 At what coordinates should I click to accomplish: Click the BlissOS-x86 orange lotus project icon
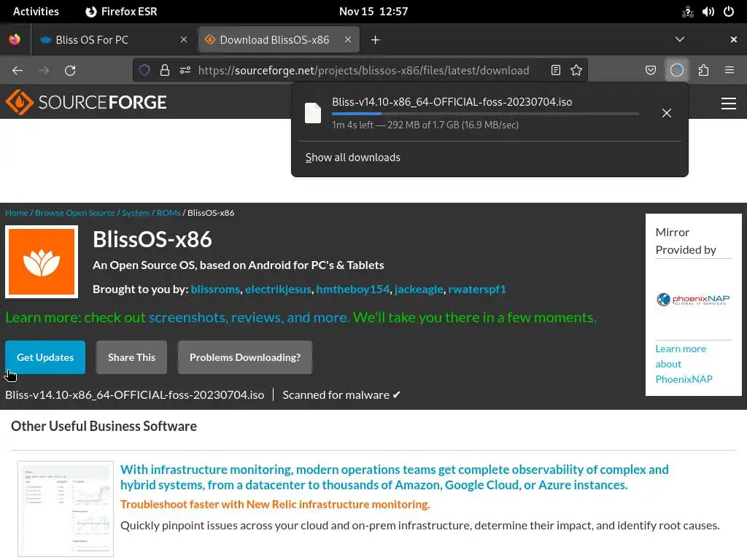click(42, 262)
